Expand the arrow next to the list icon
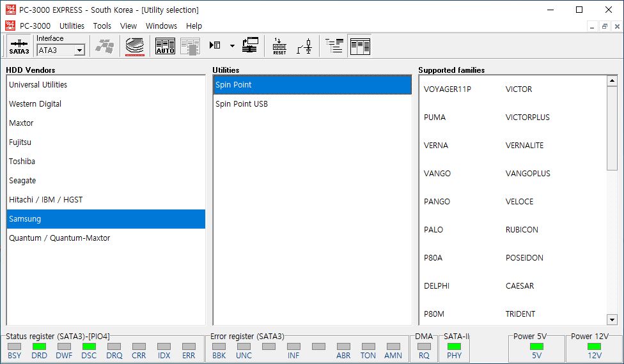 click(x=232, y=46)
